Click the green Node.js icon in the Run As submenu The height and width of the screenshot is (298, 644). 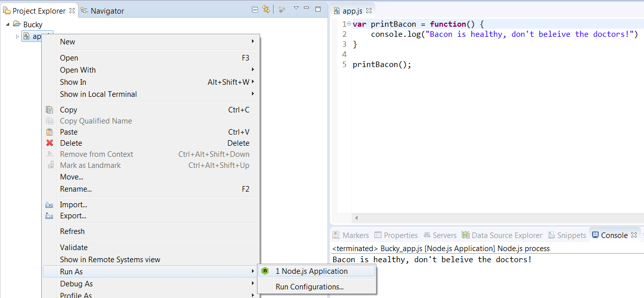[x=265, y=271]
